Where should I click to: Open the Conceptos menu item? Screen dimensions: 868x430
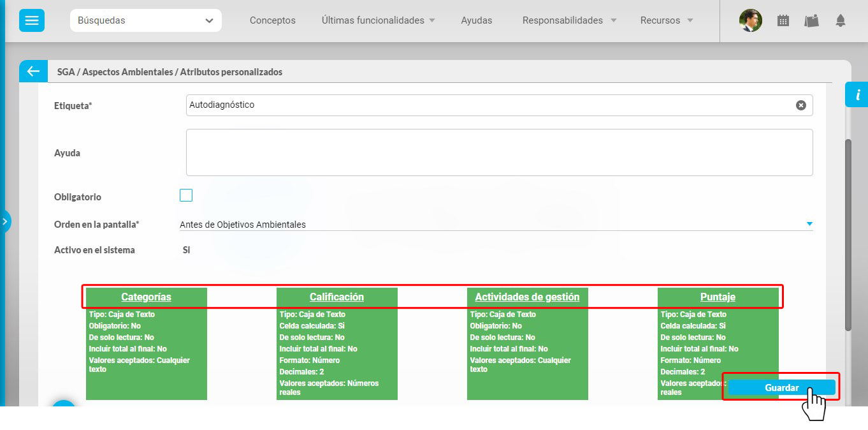click(273, 20)
